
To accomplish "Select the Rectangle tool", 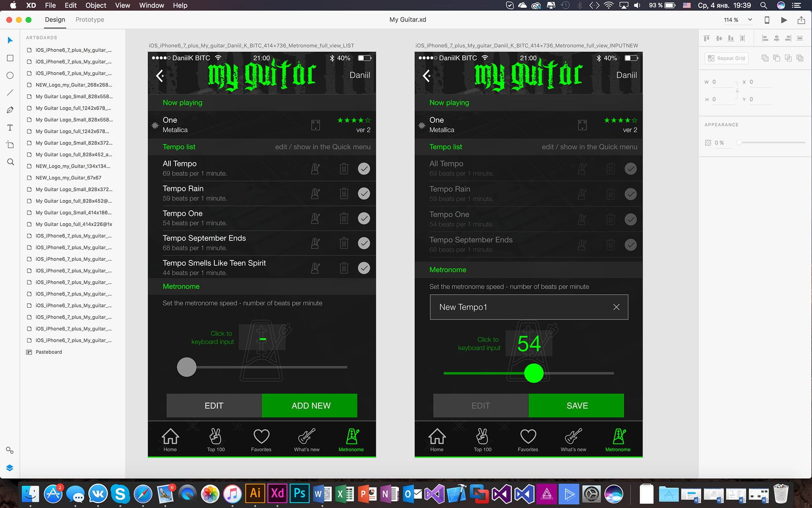I will pos(10,58).
